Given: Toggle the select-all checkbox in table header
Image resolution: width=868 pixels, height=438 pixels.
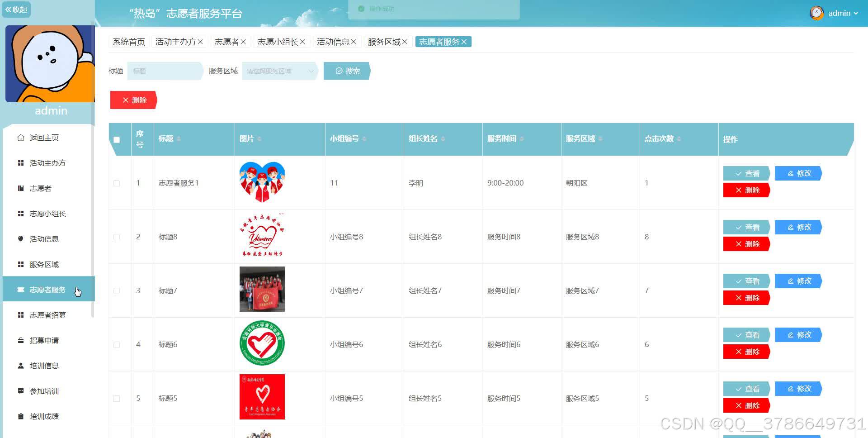Looking at the screenshot, I should tap(118, 140).
